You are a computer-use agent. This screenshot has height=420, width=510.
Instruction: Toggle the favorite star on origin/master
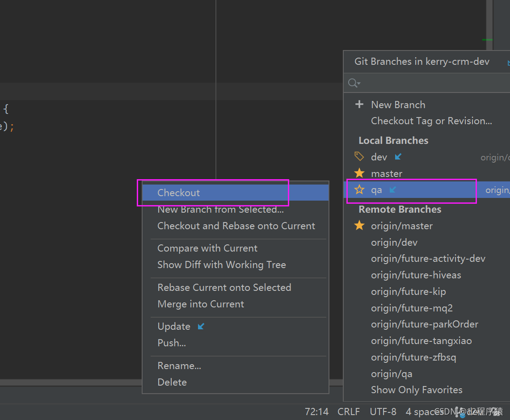point(359,225)
